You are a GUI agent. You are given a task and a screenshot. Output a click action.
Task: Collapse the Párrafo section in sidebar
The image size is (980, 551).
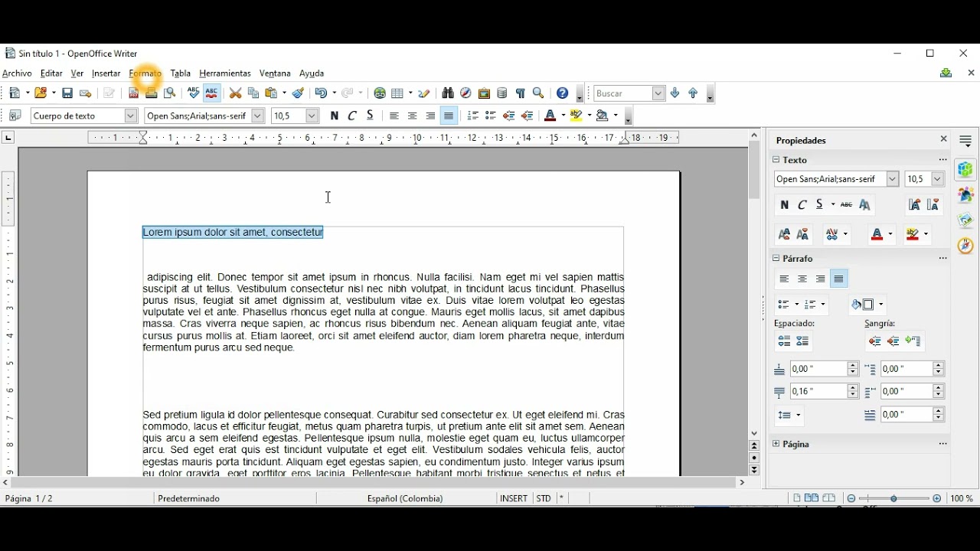[776, 259]
